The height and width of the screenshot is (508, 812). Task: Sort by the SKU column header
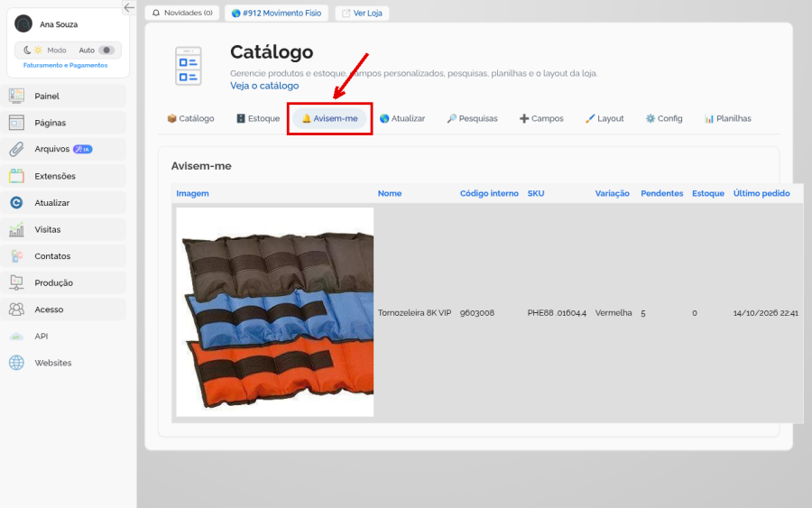tap(535, 193)
